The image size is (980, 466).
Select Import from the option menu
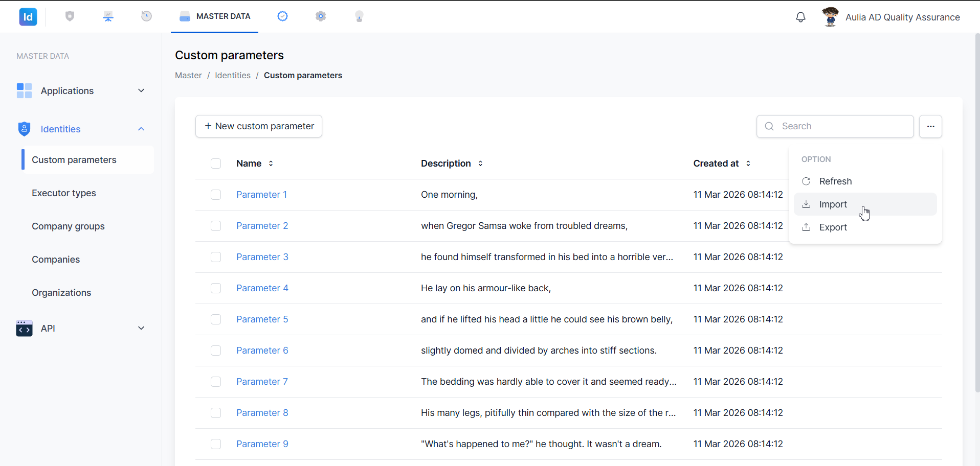865,204
